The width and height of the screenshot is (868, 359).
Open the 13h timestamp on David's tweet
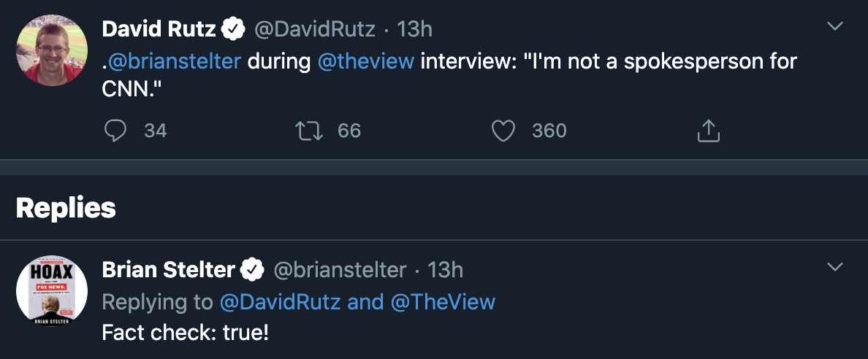pos(414,29)
